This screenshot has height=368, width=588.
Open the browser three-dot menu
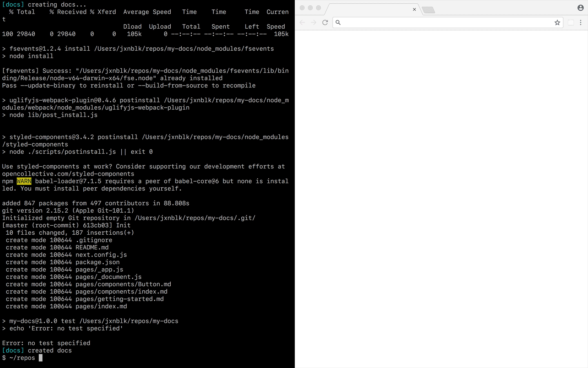click(x=581, y=22)
